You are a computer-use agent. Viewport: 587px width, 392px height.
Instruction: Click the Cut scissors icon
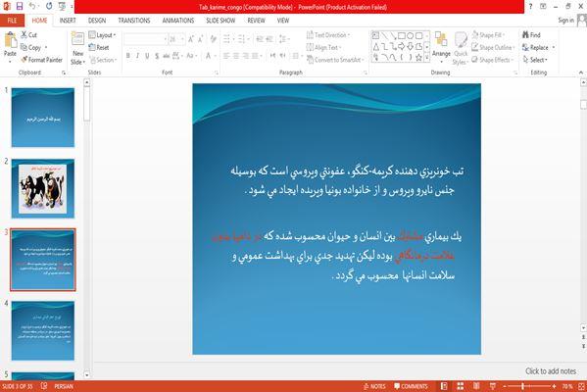coord(24,35)
